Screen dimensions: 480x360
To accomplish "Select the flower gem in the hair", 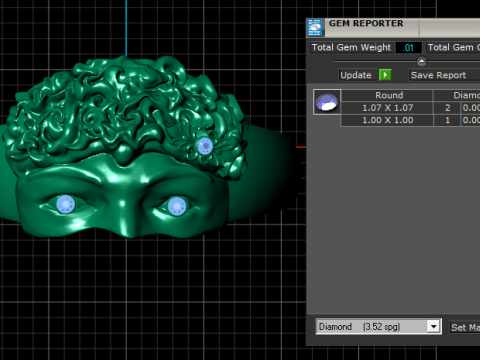I will (204, 146).
